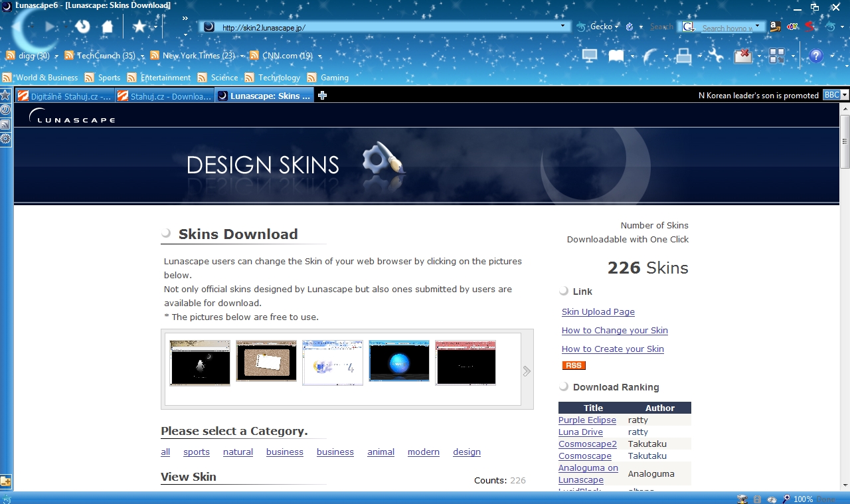The image size is (850, 504).
Task: Click the orange RSS badge on page
Action: click(574, 365)
